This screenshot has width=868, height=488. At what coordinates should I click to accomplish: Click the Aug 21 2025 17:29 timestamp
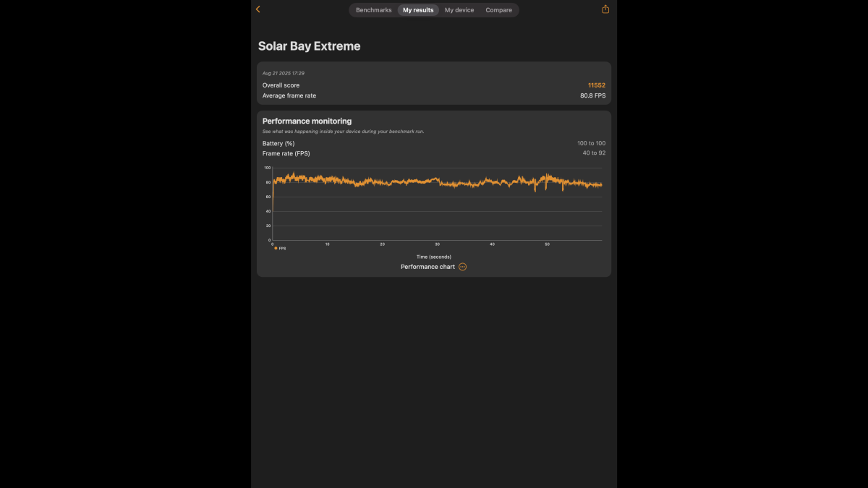pyautogui.click(x=284, y=73)
